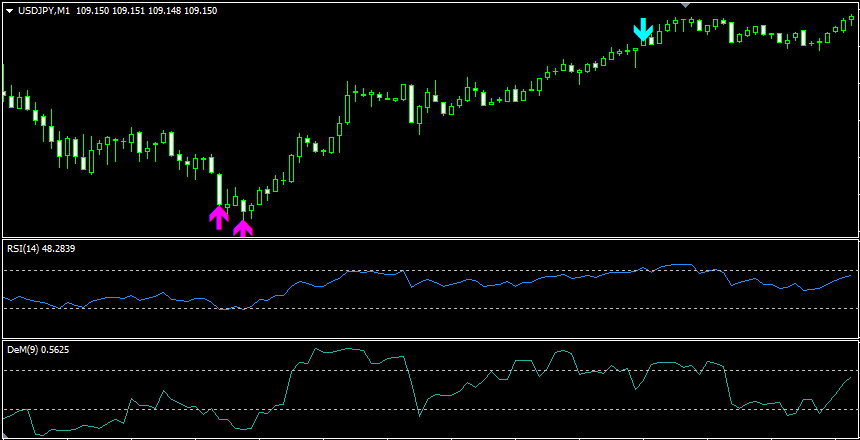The width and height of the screenshot is (860, 440).
Task: Click the 109.150 109.151 109.148 109.150 price readout
Action: (146, 10)
